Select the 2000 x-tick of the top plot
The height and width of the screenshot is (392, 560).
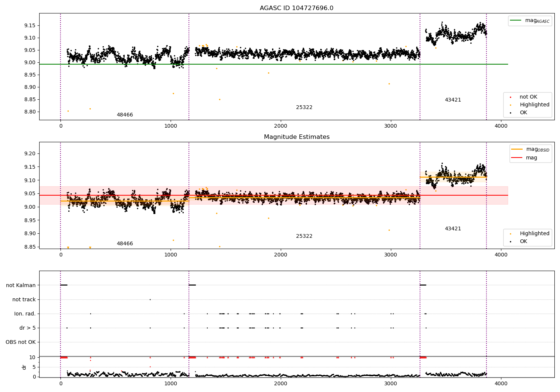pyautogui.click(x=281, y=126)
